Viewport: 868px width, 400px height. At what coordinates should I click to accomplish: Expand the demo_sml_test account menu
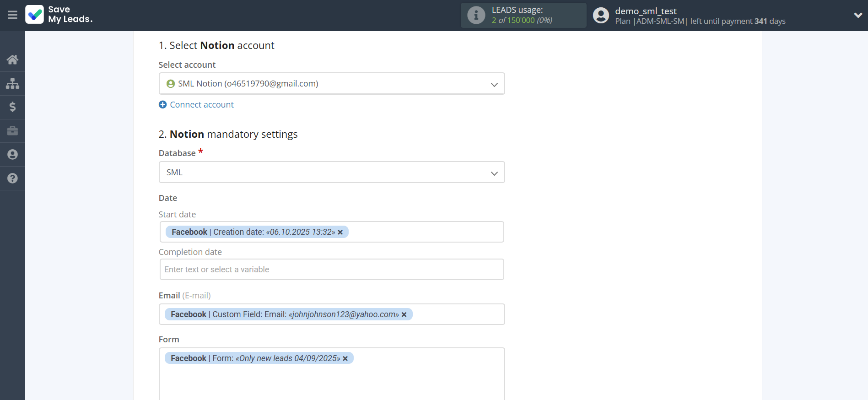(x=858, y=15)
